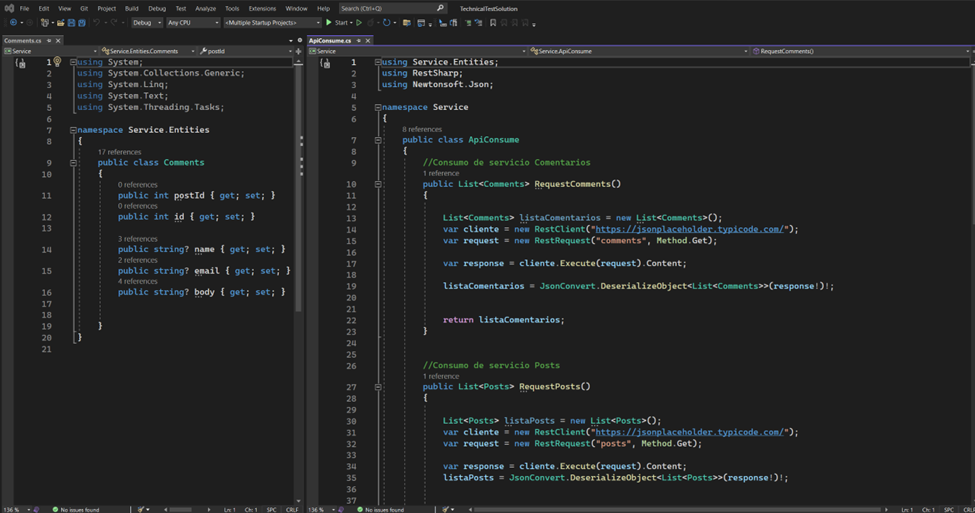Open the postId member dropdown

246,51
